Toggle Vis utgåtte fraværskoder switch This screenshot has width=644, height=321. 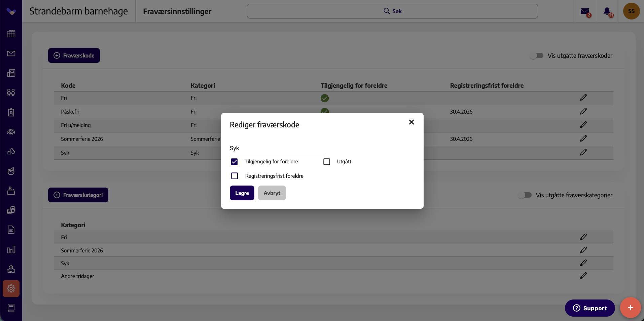(537, 55)
